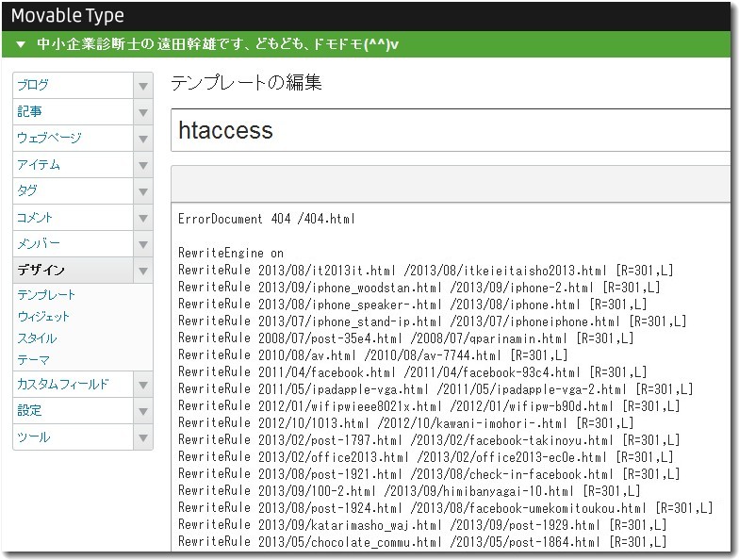
Task: Click the post-1797.html RewriteRule line
Action: pyautogui.click(x=429, y=439)
